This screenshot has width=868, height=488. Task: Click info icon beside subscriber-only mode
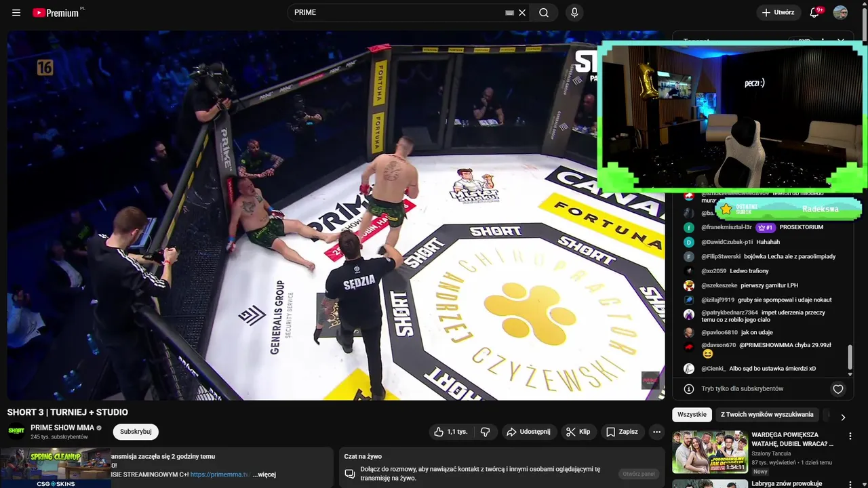coord(689,389)
